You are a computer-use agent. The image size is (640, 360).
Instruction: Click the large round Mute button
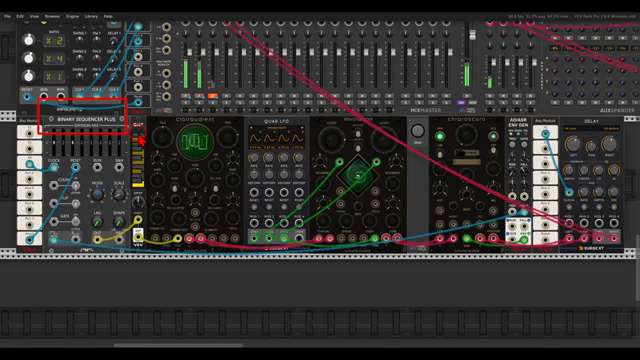417,131
